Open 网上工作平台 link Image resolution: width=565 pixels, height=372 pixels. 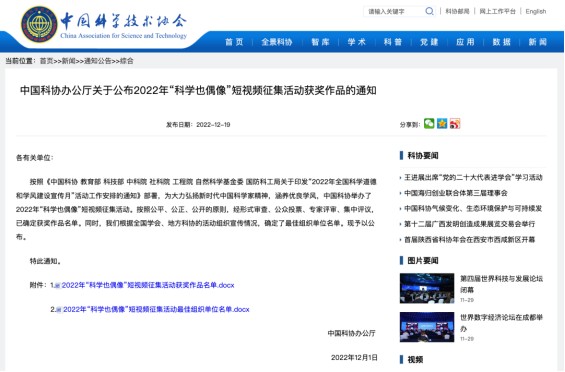coord(497,12)
